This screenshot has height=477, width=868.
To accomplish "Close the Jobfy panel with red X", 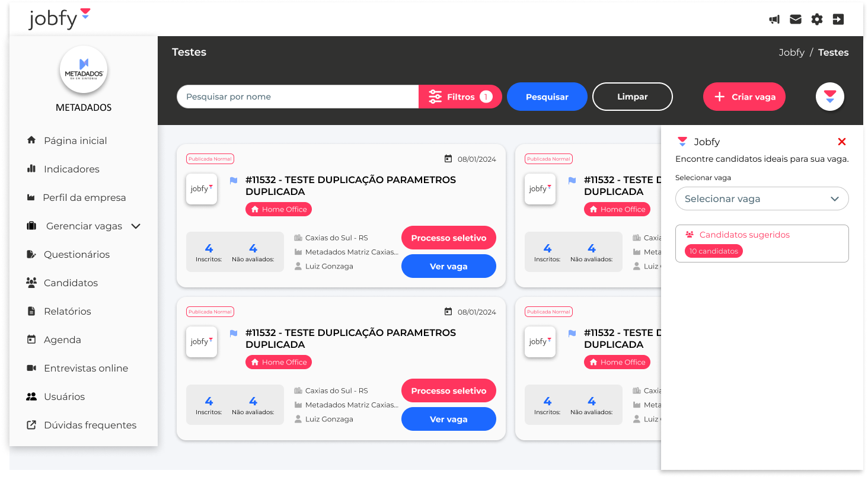I will (x=842, y=142).
